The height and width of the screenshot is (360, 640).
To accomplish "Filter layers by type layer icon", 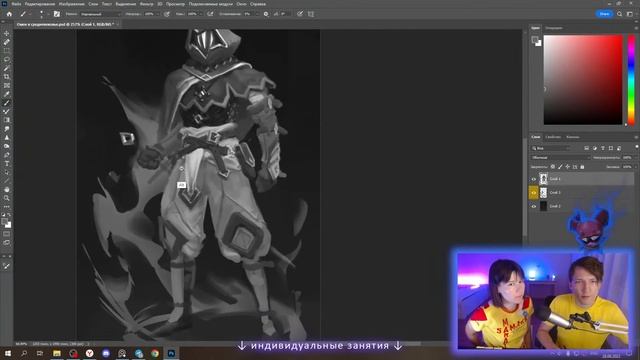I will [603, 148].
